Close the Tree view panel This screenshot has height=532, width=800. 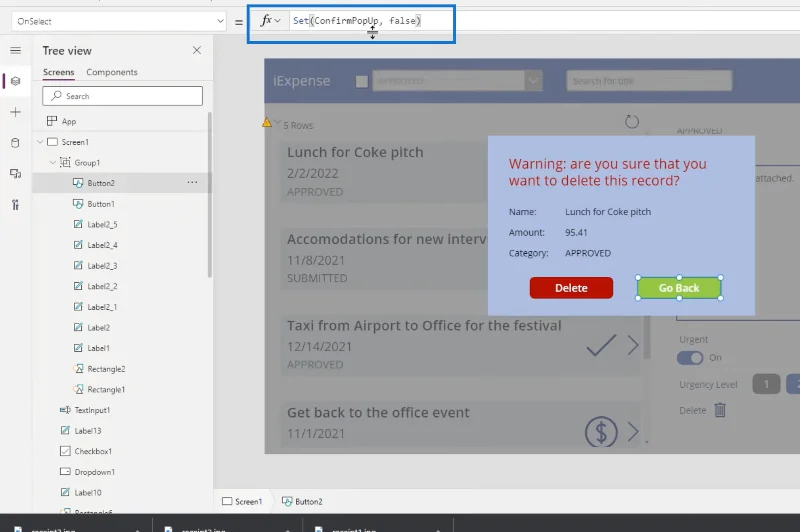[196, 50]
